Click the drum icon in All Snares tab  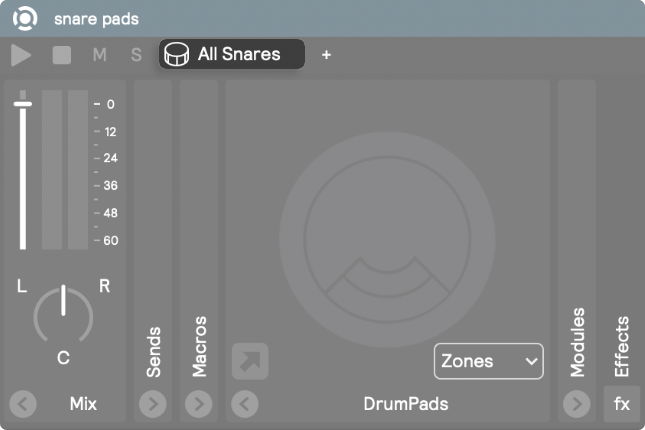pos(177,54)
